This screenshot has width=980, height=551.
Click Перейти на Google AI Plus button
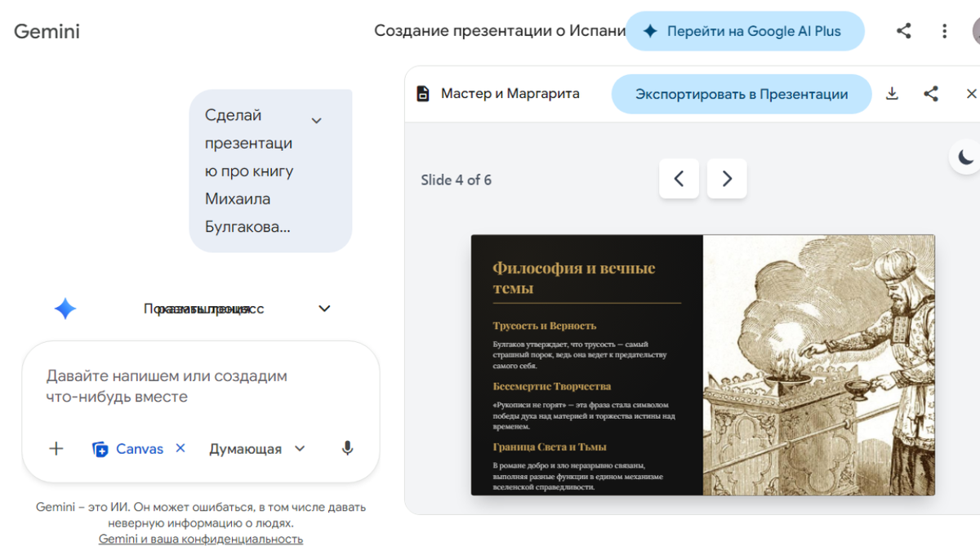745,31
